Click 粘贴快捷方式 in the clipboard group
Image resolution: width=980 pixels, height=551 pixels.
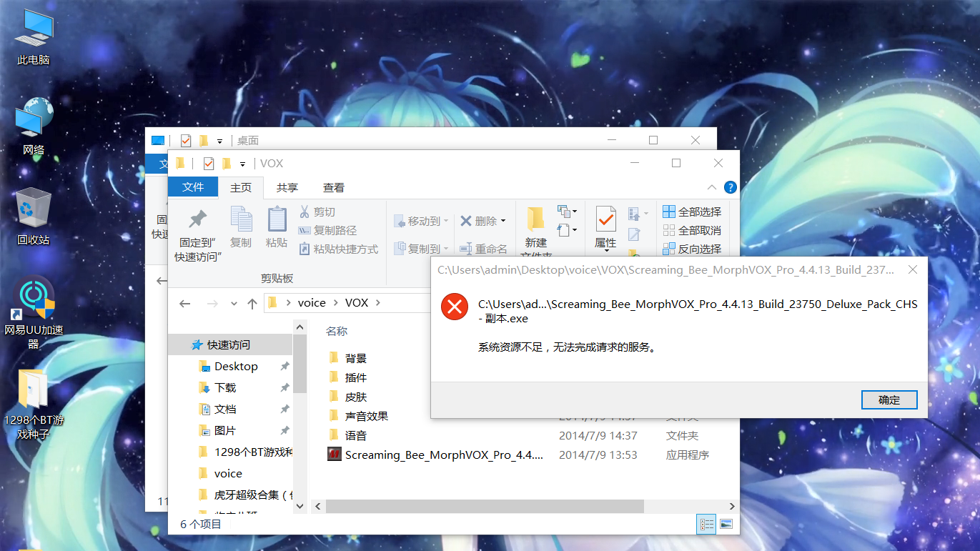coord(338,249)
